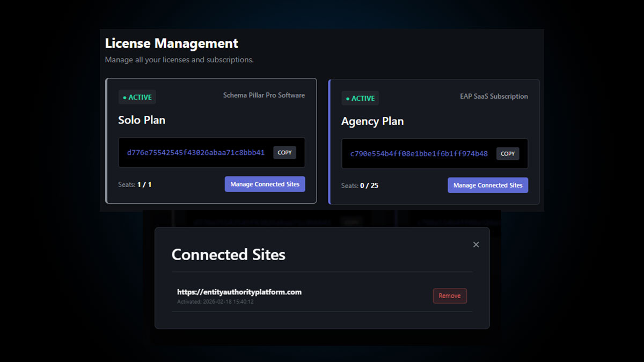
Task: Click the Solo Plan seats count 1 / 1
Action: [144, 184]
